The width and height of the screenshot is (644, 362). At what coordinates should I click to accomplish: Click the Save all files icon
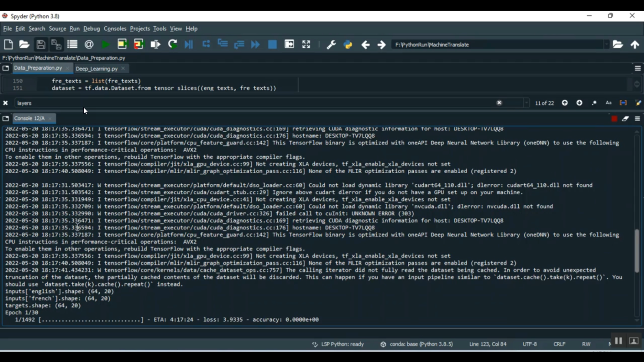click(56, 45)
